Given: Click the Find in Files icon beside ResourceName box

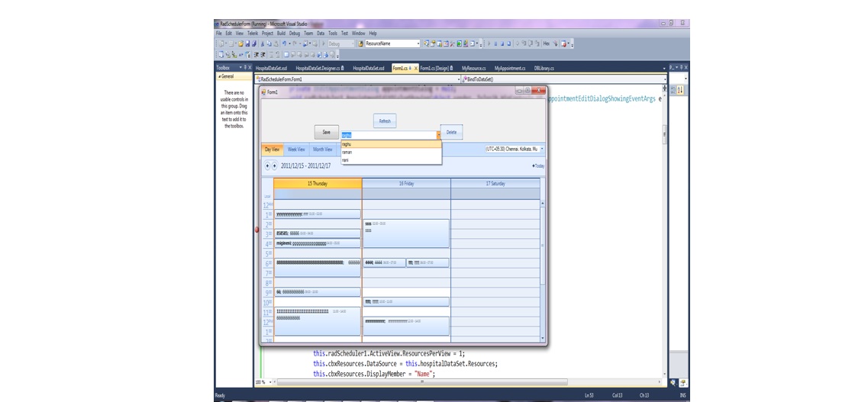Looking at the screenshot, I should tap(360, 43).
